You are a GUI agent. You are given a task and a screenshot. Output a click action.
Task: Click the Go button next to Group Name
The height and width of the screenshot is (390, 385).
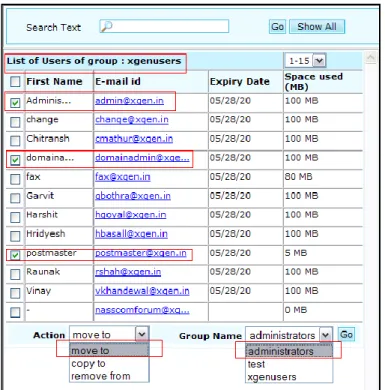346,334
